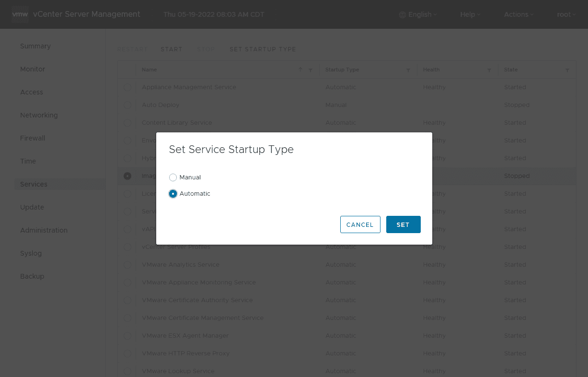
Task: Click the Set Startup Type toolbar action
Action: 263,49
